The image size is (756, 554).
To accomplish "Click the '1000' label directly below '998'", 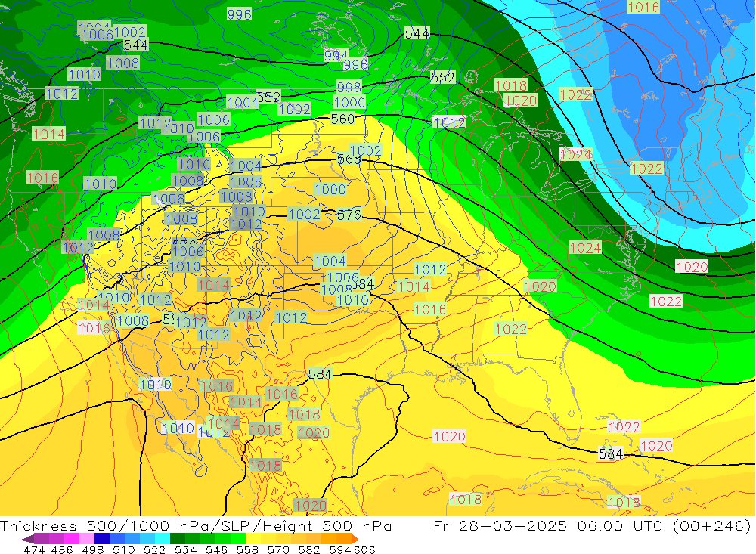I will pos(349,103).
